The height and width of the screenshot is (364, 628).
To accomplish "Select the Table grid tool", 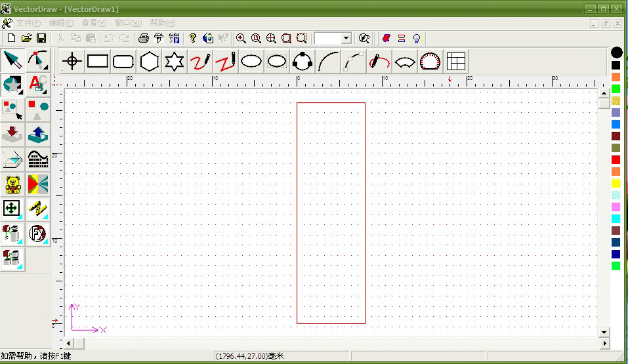I will 456,62.
